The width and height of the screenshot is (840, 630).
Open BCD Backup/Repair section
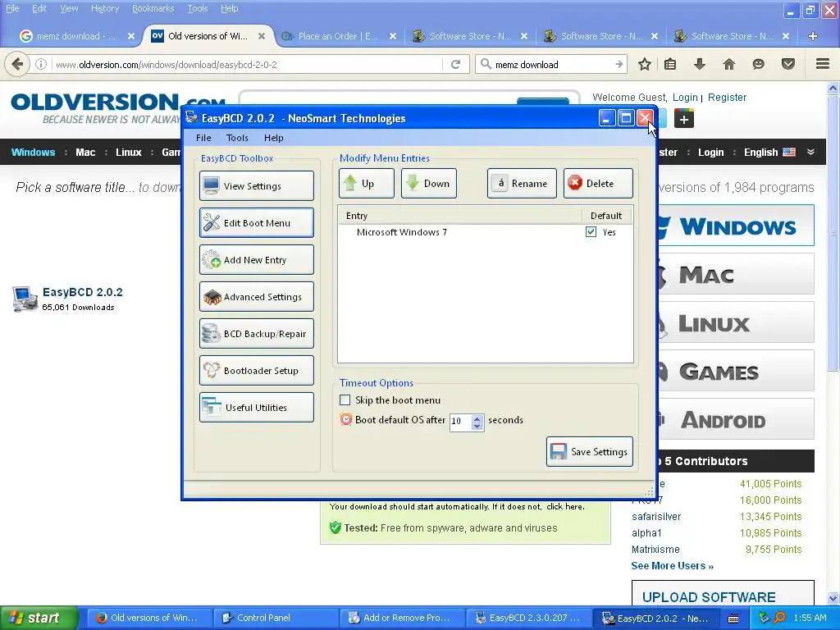pyautogui.click(x=257, y=334)
